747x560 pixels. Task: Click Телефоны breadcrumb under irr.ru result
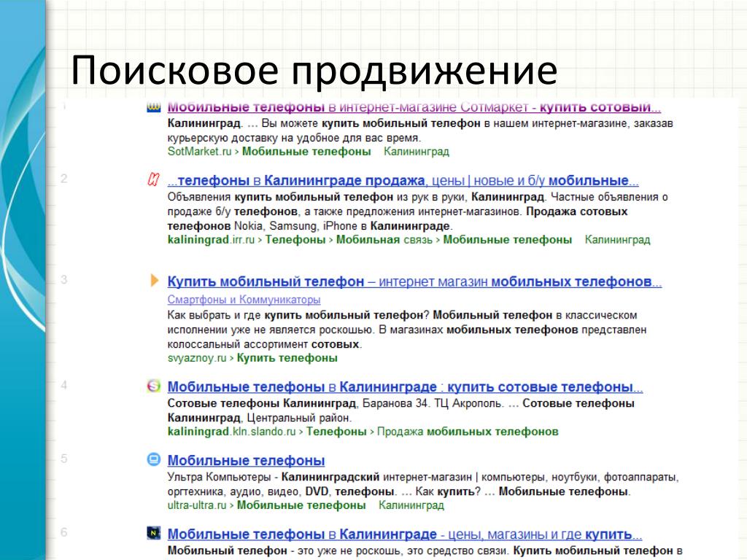[295, 239]
